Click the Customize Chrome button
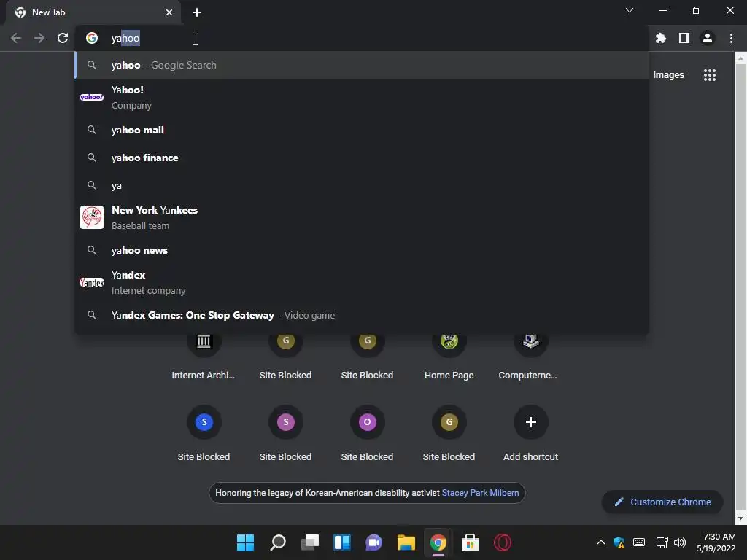 (x=662, y=502)
